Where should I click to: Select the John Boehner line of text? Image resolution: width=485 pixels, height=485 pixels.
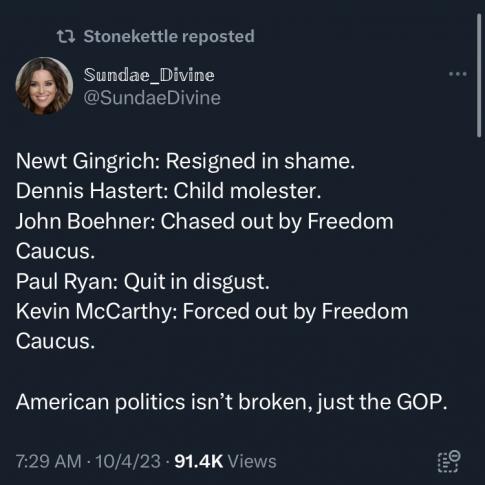205,236
